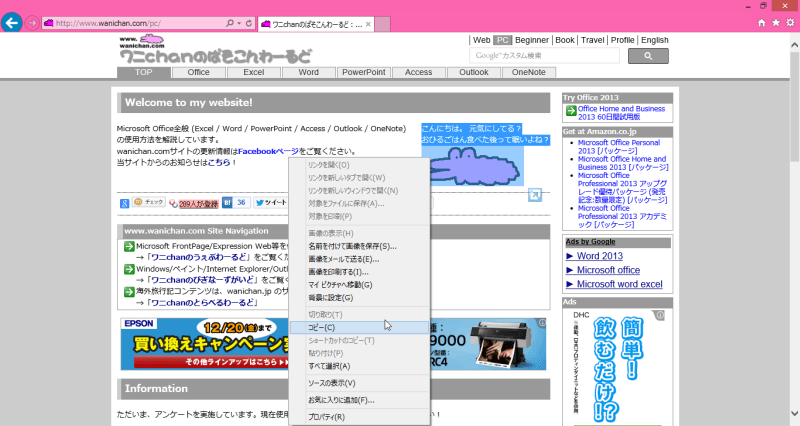Open the Profile header link
Viewport: 800px width, 426px height.
coord(622,40)
